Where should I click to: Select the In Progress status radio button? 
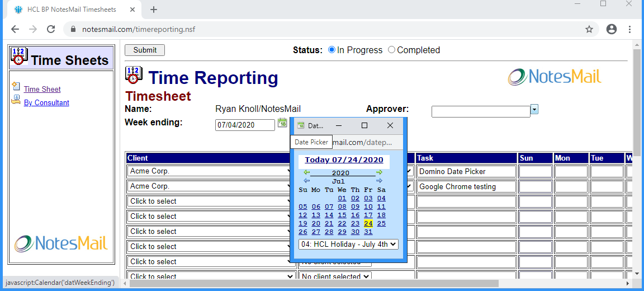[332, 50]
